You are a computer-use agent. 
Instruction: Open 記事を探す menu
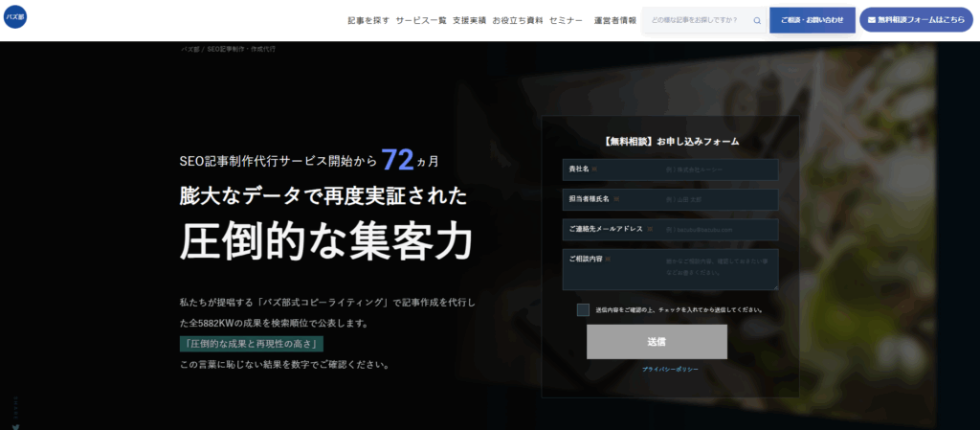click(368, 20)
